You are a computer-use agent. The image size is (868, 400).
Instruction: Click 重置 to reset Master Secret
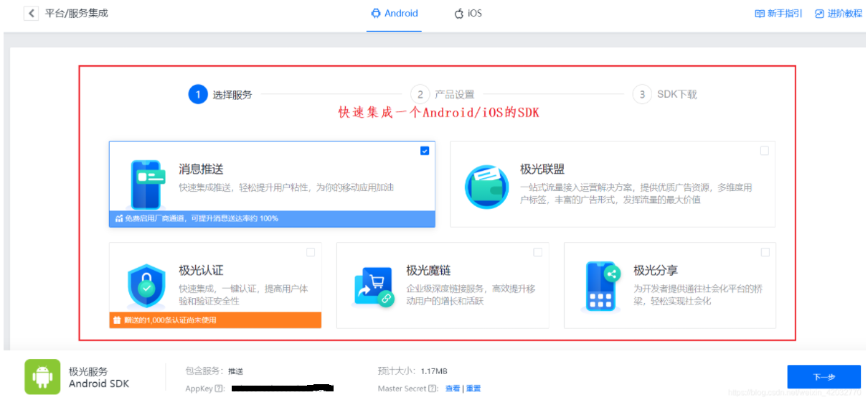point(473,389)
